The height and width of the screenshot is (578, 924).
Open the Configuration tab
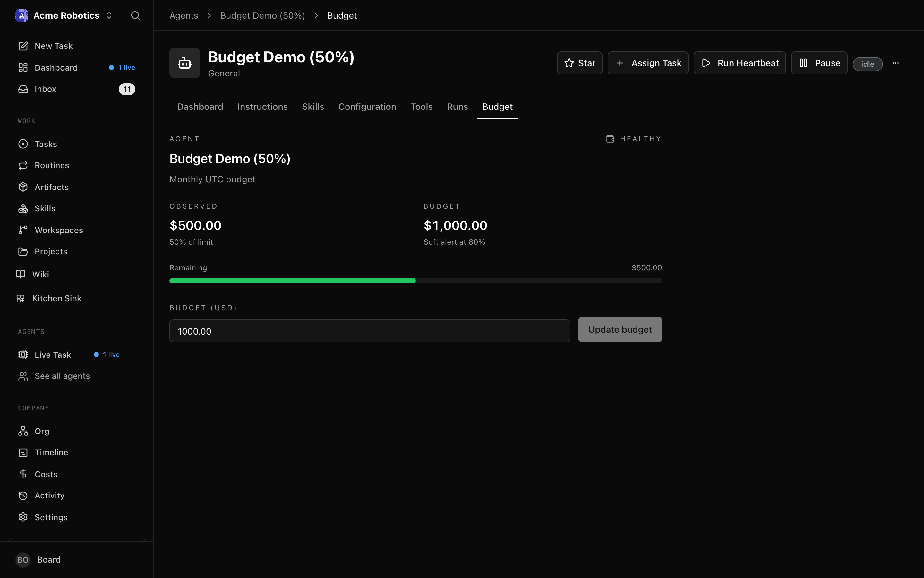tap(367, 107)
